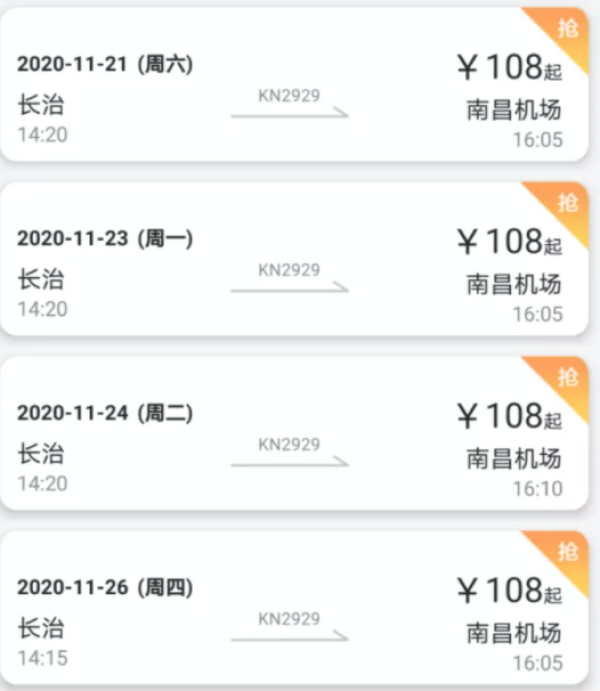600x691 pixels.
Task: Tap the 抢 badge on the 2020-11-26 flight
Action: 568,551
